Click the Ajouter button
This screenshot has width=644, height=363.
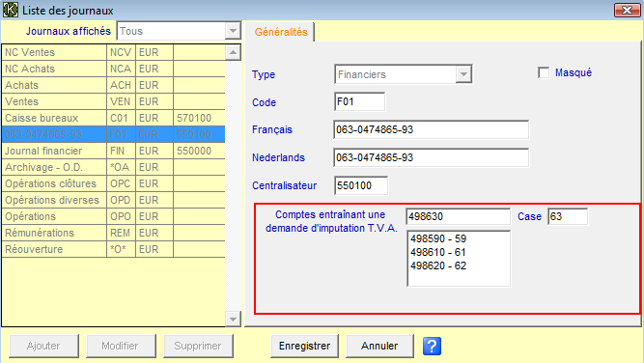[x=43, y=346]
